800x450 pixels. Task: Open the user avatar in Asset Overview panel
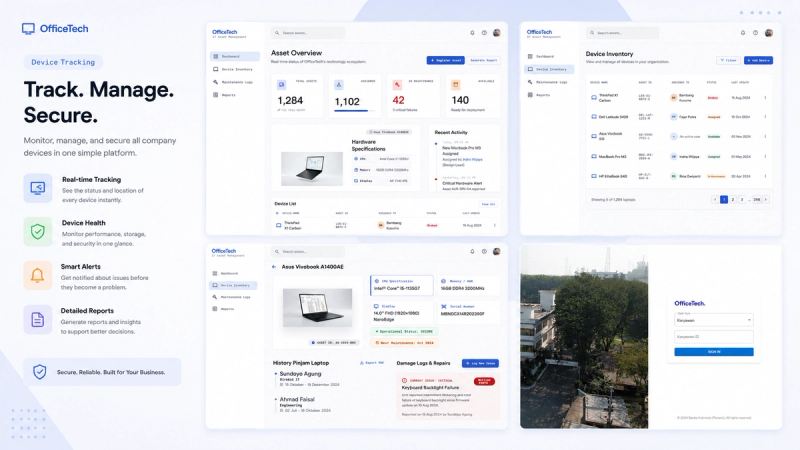point(496,33)
